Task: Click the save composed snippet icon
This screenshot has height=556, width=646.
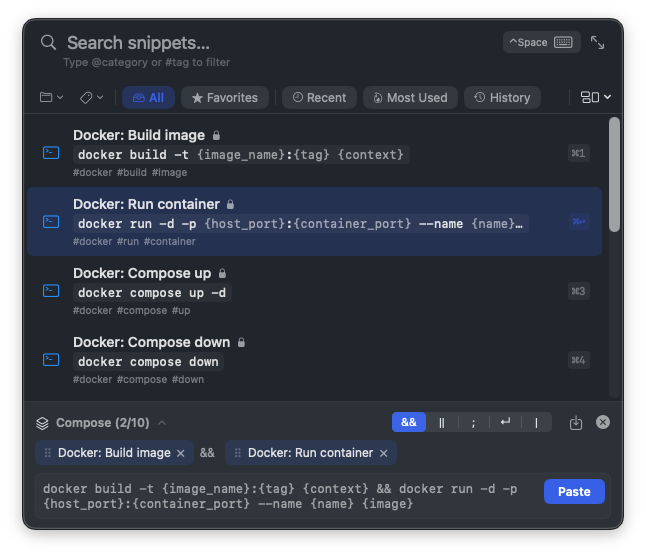Action: (x=576, y=423)
